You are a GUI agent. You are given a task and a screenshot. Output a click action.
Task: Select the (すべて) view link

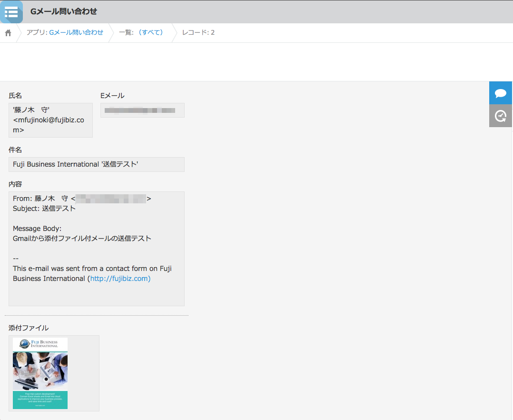(150, 32)
